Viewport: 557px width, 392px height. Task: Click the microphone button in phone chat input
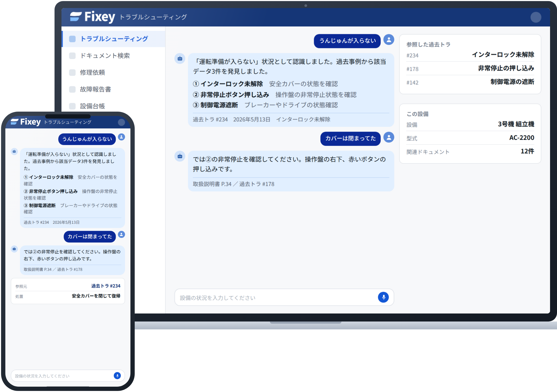click(x=117, y=375)
